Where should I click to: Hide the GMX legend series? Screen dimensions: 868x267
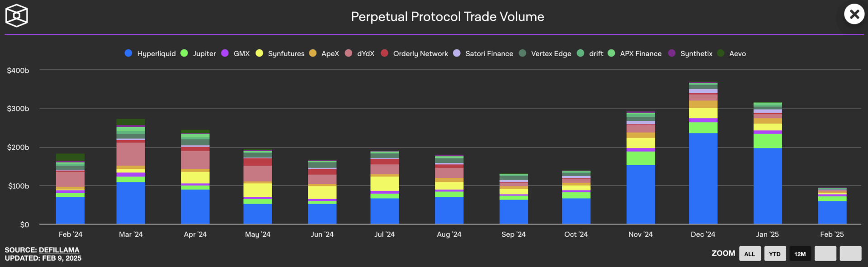coord(236,53)
